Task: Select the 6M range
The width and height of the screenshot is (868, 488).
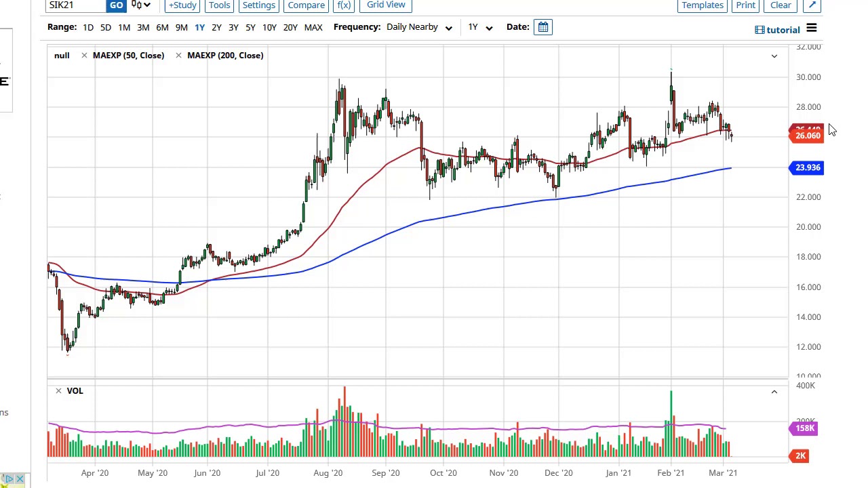Action: point(162,27)
